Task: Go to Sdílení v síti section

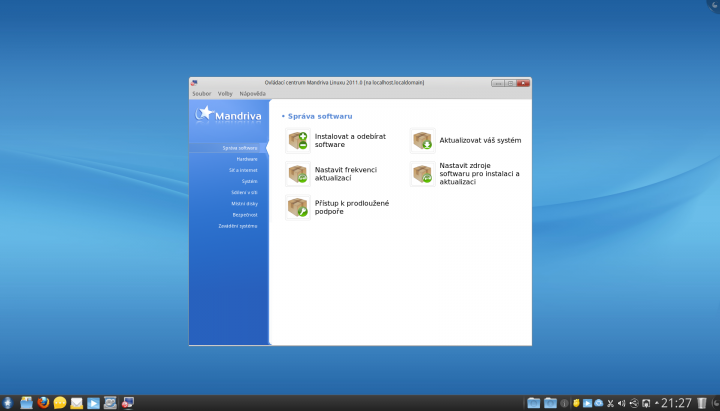Action: pyautogui.click(x=243, y=192)
